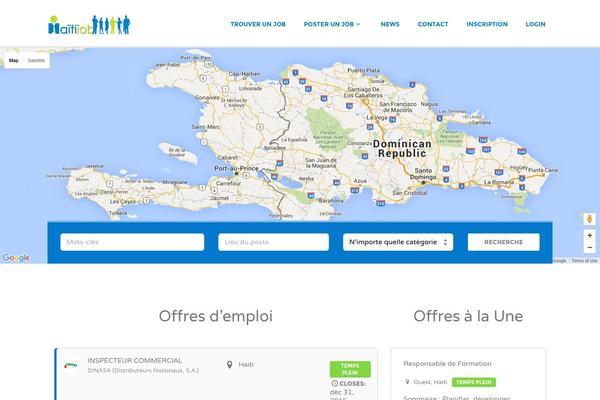This screenshot has width=600, height=400.
Task: Open the N'importe quelle catégorie dropdown
Action: coord(398,242)
